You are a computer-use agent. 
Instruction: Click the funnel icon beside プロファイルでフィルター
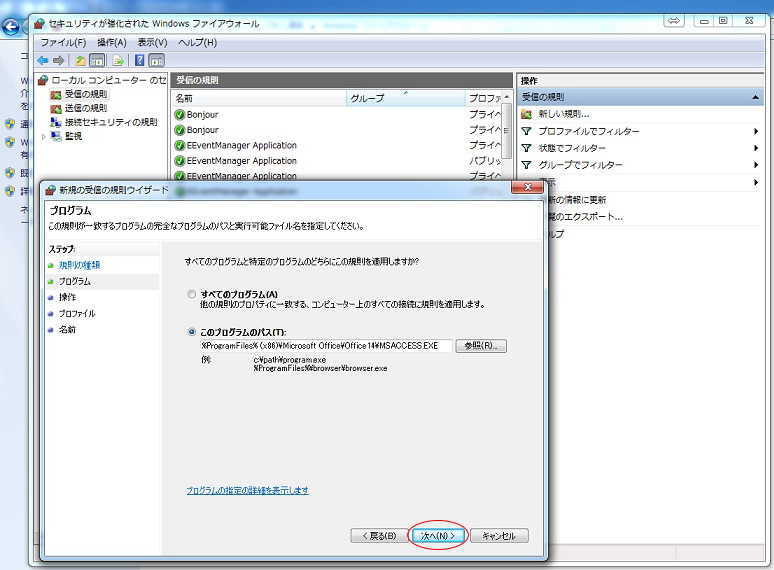coord(526,131)
